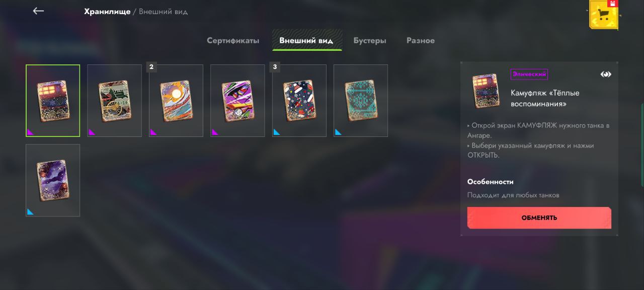
Task: Select the train themed camouflage card
Action: (115, 101)
